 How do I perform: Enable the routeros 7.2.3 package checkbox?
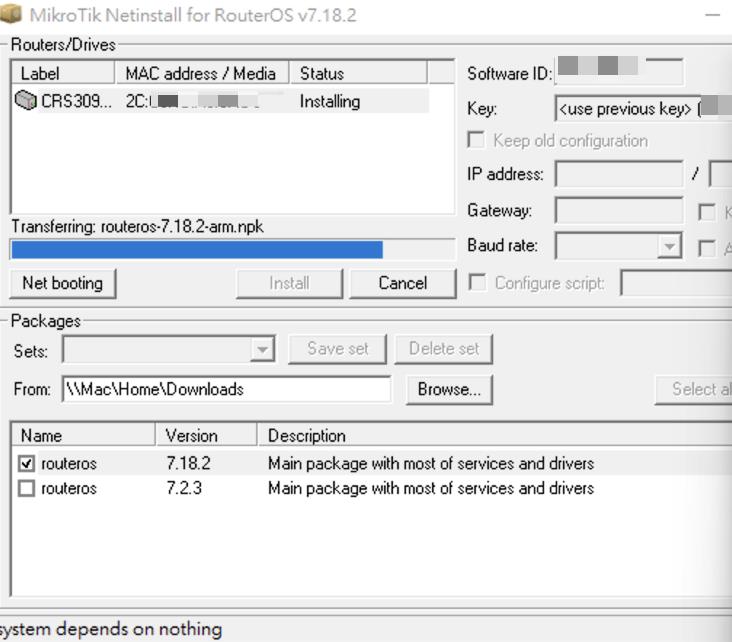point(27,489)
